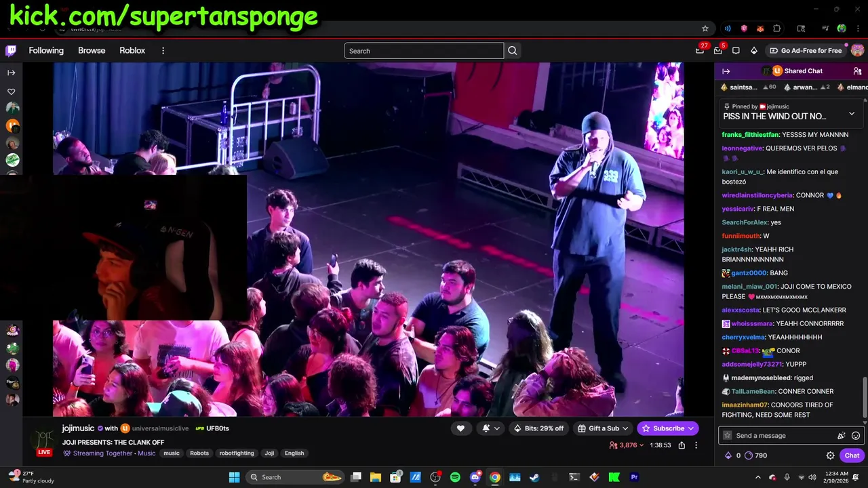Open the browser extensions puzzle icon
This screenshot has width=868, height=488.
(777, 28)
